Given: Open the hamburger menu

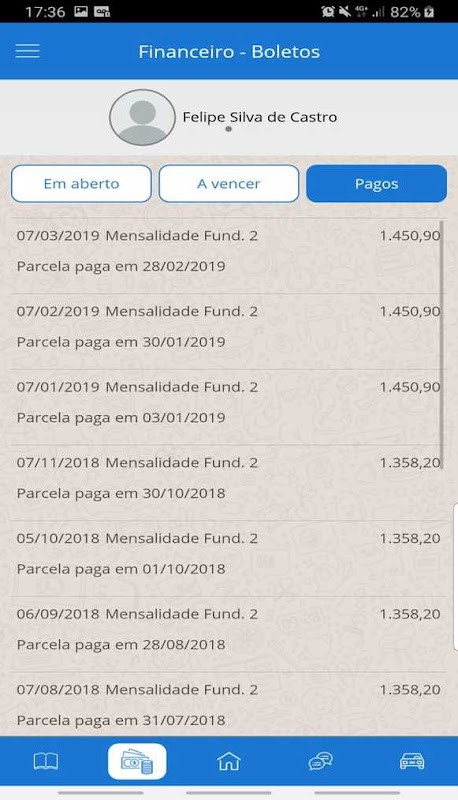Looking at the screenshot, I should [x=28, y=51].
